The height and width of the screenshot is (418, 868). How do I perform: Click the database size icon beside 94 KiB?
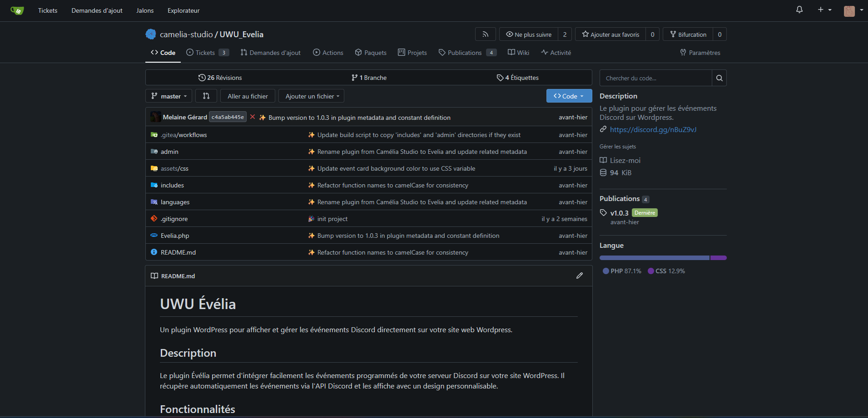point(603,172)
